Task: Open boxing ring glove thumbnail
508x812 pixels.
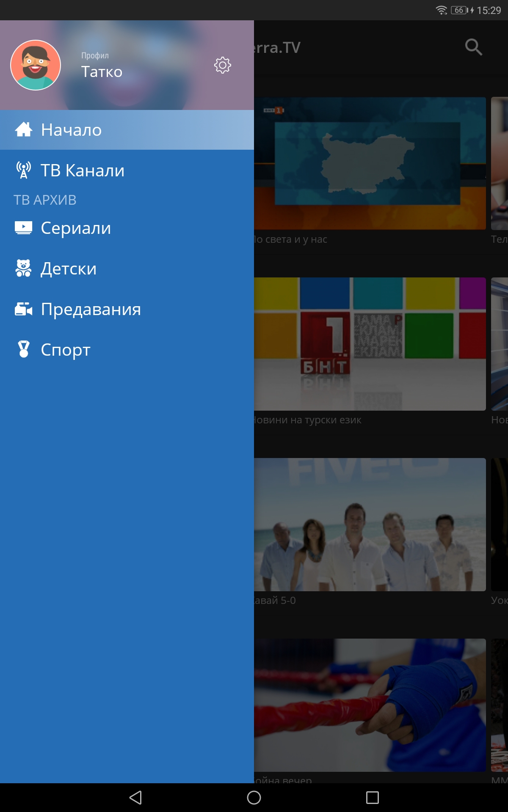Action: (370, 705)
